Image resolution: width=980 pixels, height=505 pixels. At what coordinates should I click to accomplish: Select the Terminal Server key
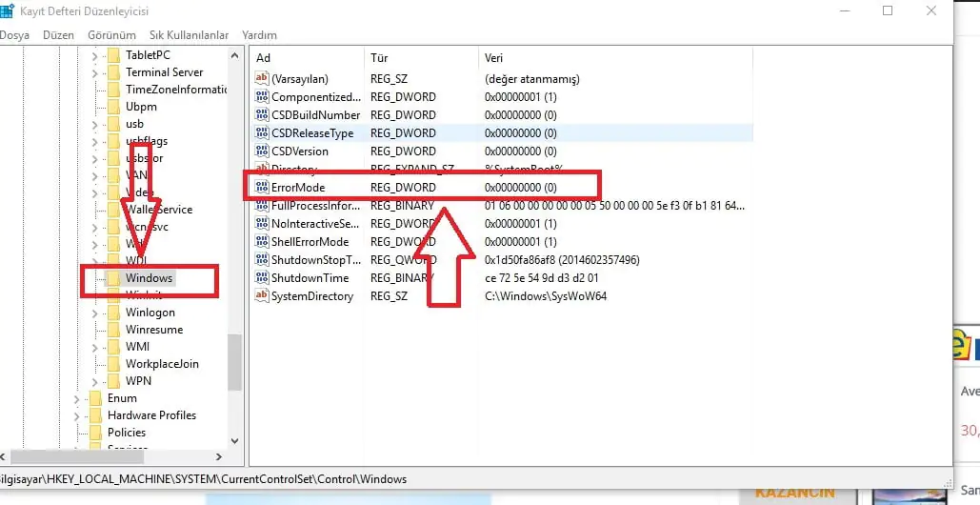pyautogui.click(x=164, y=72)
